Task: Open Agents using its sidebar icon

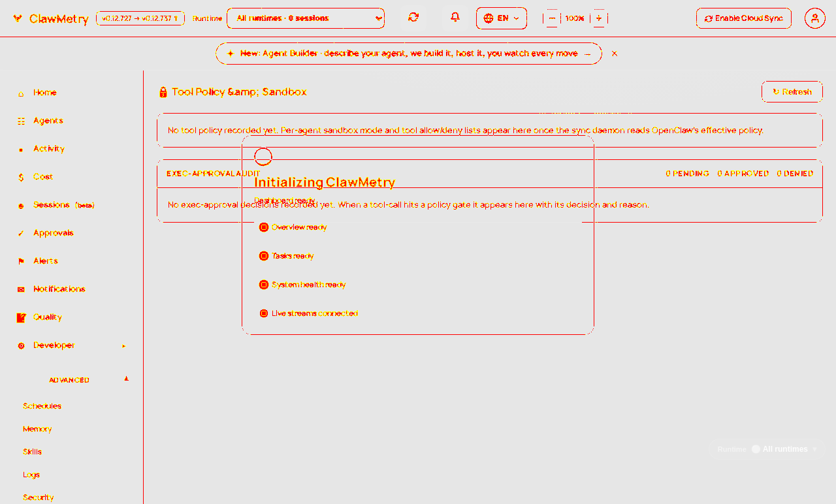Action: (21, 121)
